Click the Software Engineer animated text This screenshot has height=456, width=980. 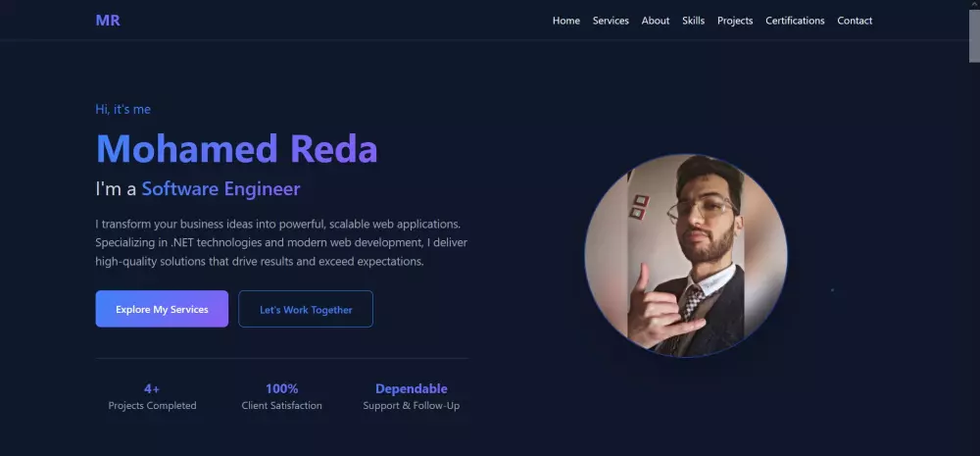click(220, 189)
